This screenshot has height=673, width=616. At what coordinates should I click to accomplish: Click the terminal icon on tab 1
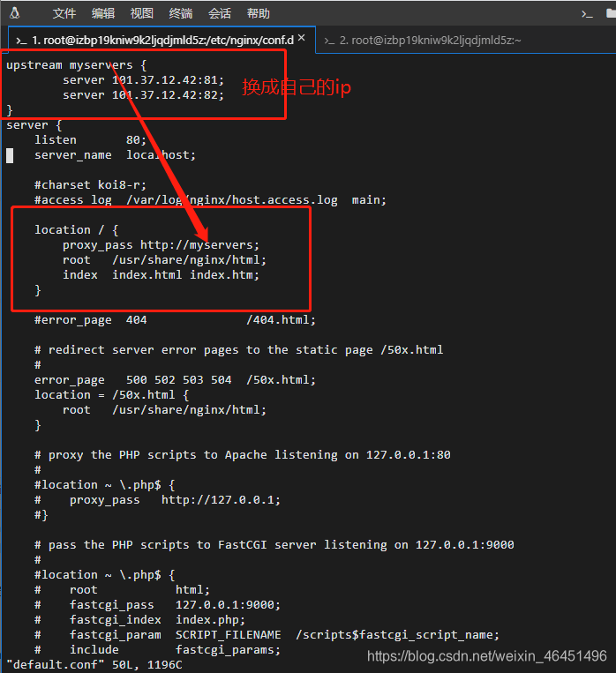[21, 41]
